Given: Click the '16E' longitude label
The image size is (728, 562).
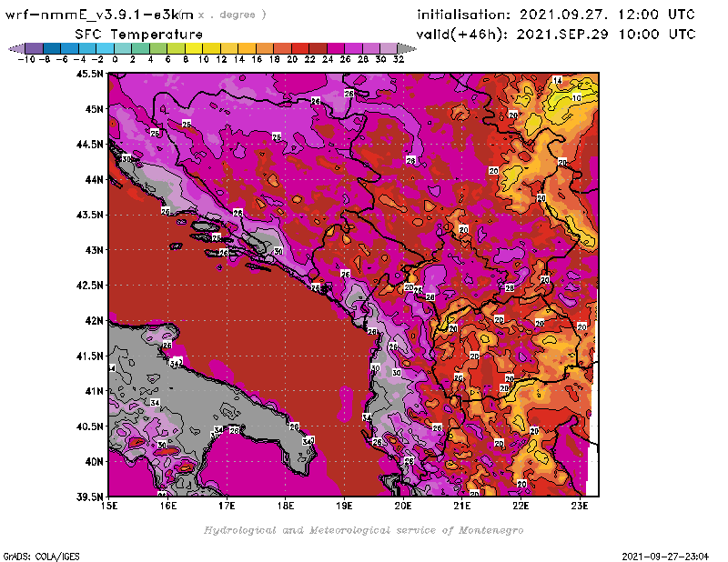Looking at the screenshot, I should tap(168, 506).
